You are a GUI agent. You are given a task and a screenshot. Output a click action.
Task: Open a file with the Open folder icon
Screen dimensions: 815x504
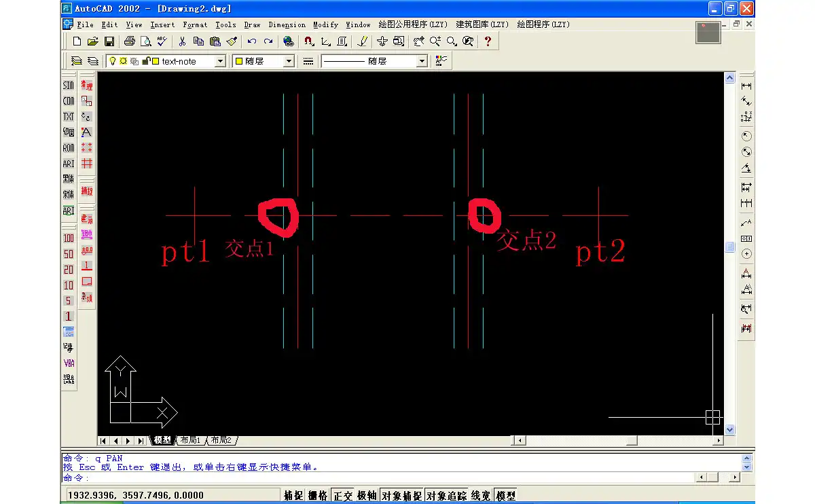click(93, 41)
